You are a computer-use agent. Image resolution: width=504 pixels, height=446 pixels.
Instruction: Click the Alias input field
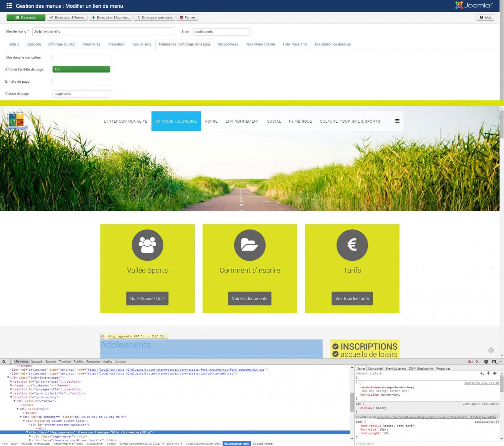coord(221,32)
